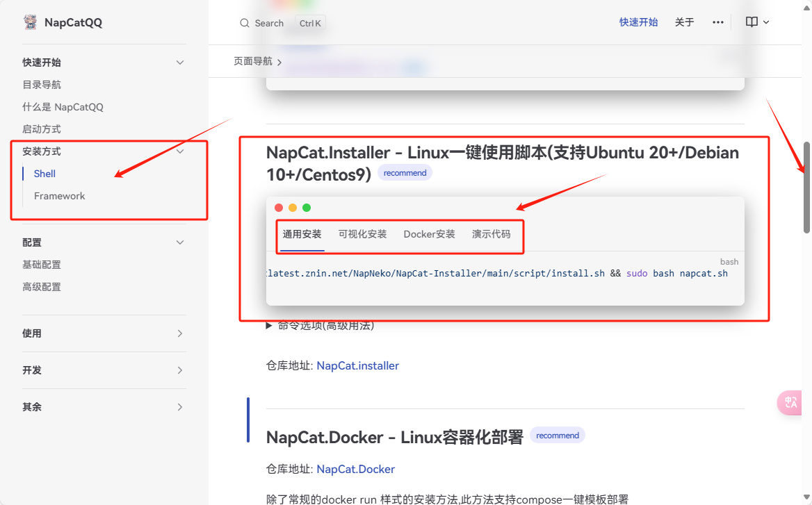The height and width of the screenshot is (505, 812).
Task: Open the NapCat.installer repository link
Action: click(358, 366)
